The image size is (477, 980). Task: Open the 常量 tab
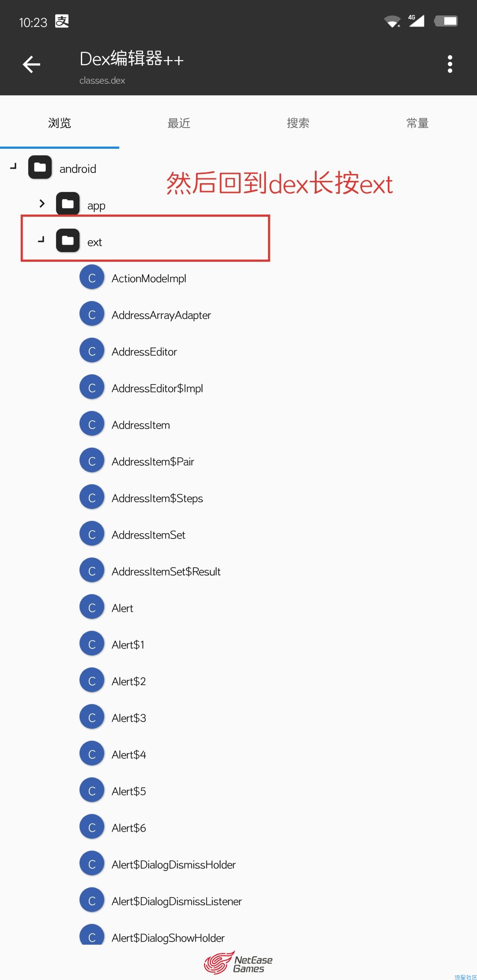[417, 123]
